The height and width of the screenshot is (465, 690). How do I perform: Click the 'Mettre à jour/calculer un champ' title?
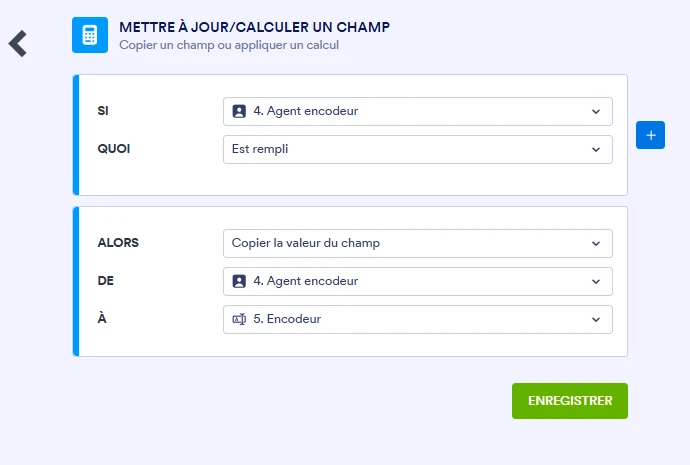[254, 26]
